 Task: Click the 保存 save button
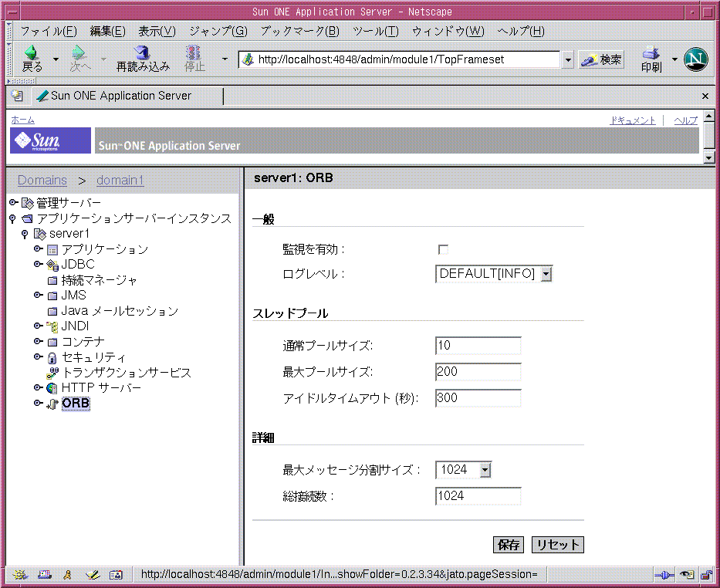[509, 545]
